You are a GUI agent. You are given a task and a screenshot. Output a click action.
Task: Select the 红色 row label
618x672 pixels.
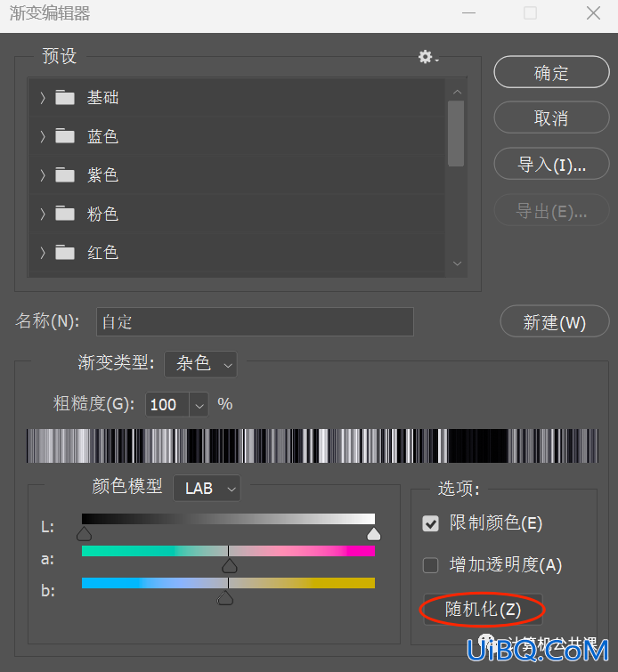tap(103, 253)
